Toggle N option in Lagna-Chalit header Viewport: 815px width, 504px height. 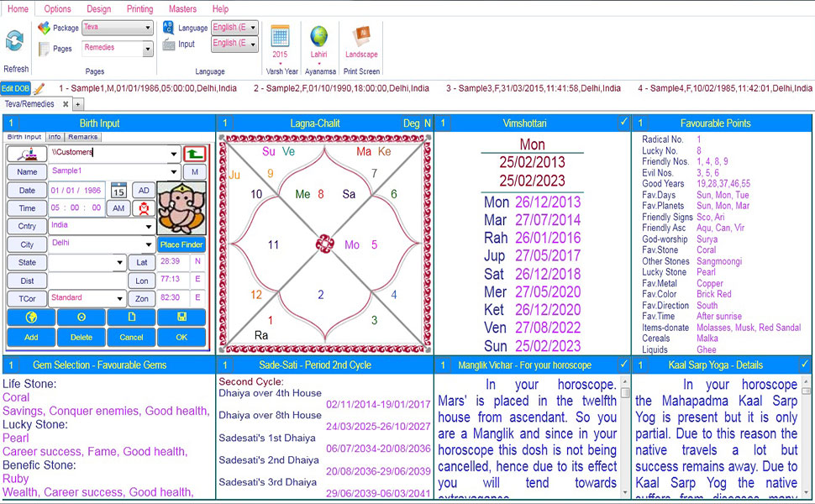pyautogui.click(x=428, y=123)
